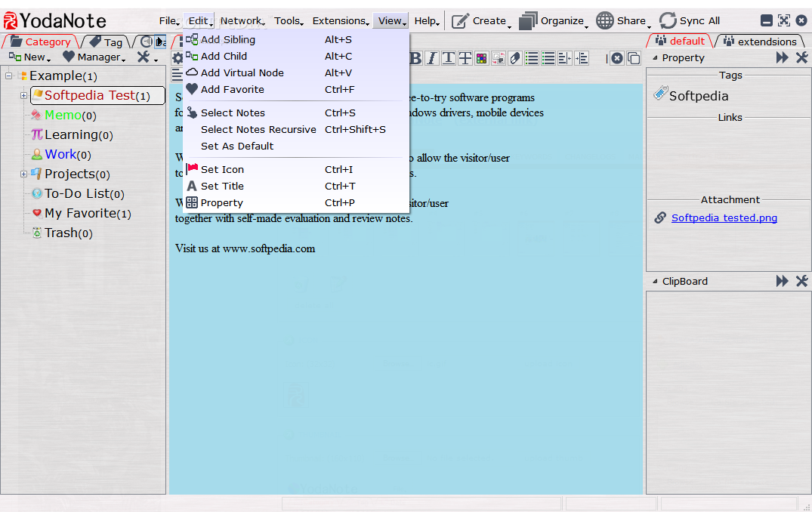The width and height of the screenshot is (812, 512).
Task: Switch to the Category tab
Action: tap(40, 42)
